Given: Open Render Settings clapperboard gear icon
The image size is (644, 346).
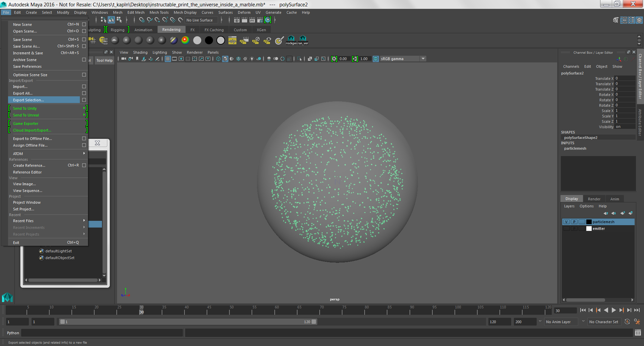Looking at the screenshot, I should click(x=260, y=20).
